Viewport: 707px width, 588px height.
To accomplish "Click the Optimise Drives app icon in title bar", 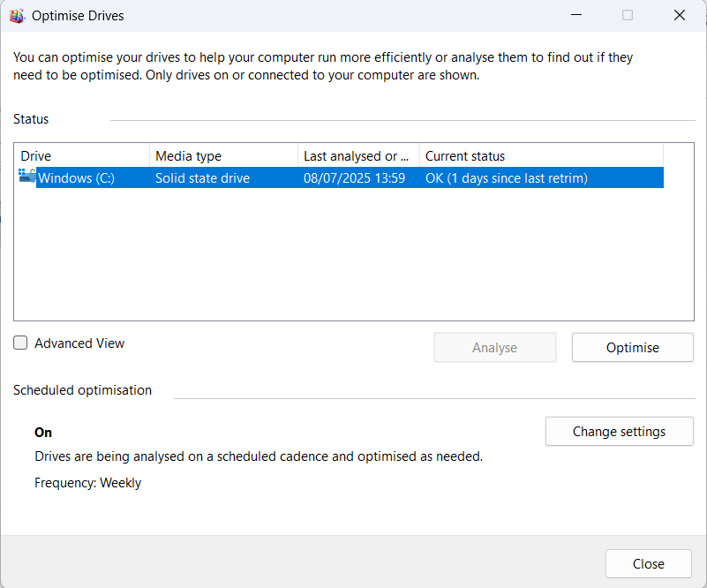I will tap(17, 16).
